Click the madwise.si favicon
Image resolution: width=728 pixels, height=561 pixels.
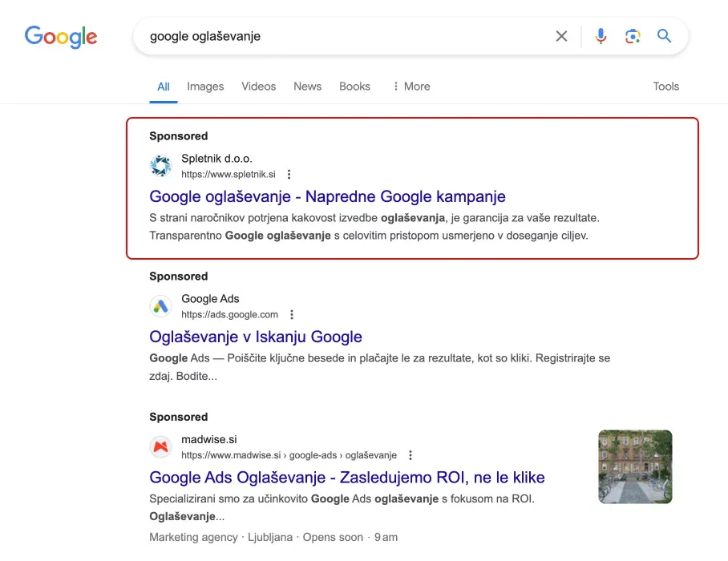coord(160,447)
